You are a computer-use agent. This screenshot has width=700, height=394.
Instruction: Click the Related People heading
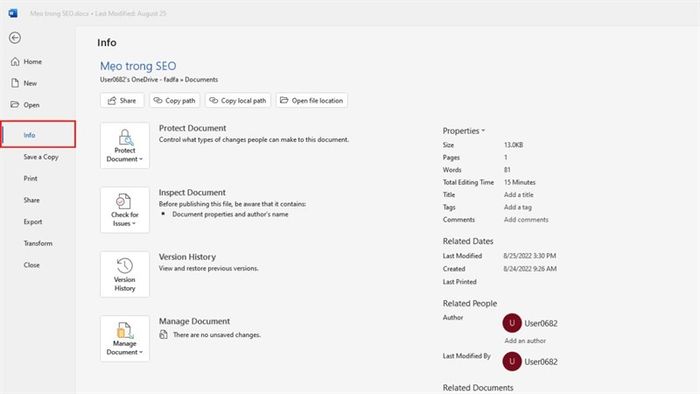470,303
